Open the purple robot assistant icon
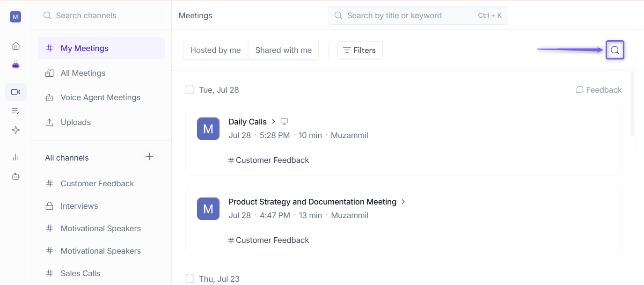Viewport: 644px width, 285px height. 16,65
